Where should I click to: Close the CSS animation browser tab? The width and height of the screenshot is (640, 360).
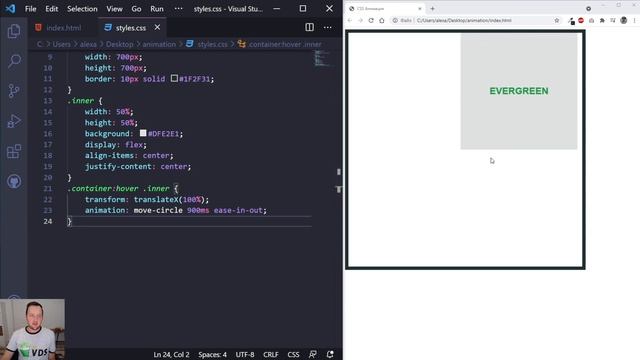click(420, 9)
